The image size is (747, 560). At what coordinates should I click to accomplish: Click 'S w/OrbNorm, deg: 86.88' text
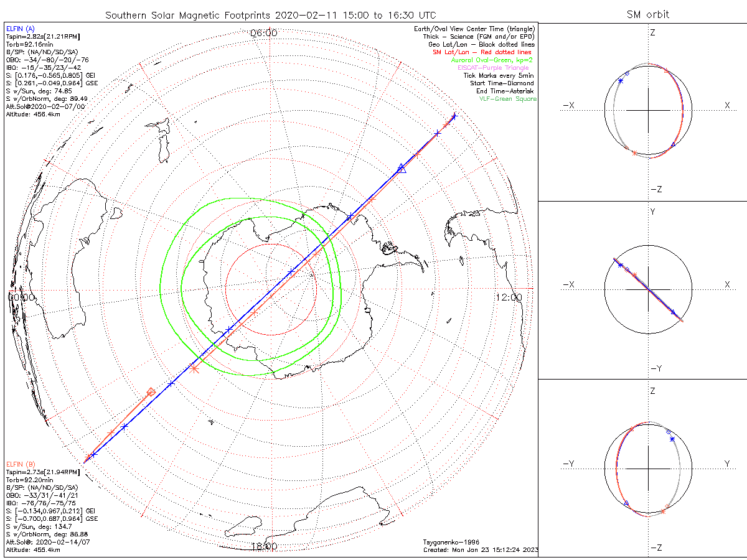click(46, 534)
